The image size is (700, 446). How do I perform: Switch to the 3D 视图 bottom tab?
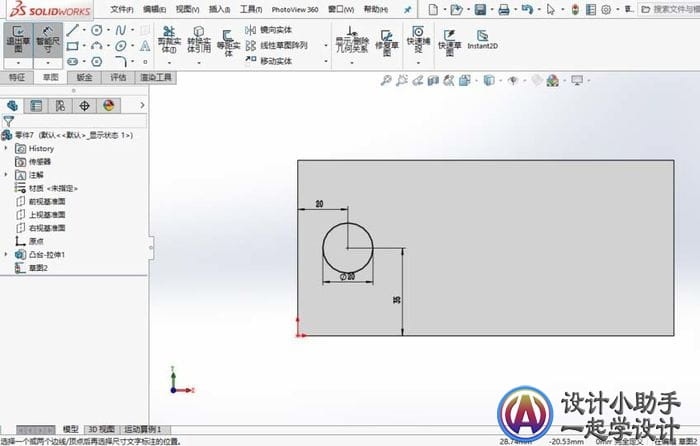click(x=101, y=429)
